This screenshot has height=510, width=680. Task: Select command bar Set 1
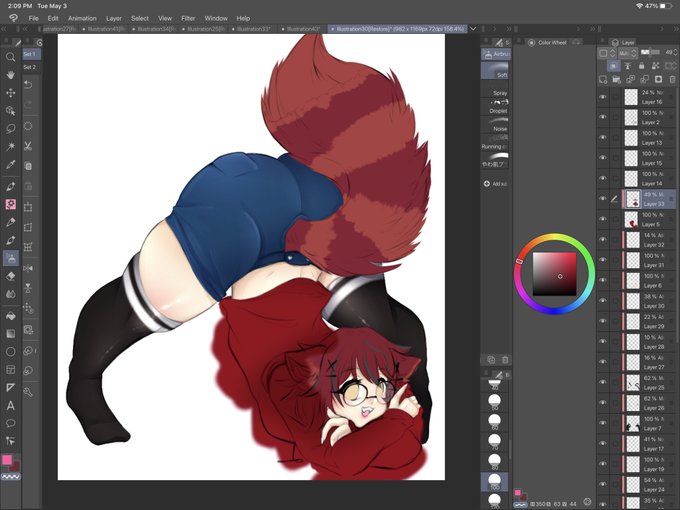[x=32, y=54]
